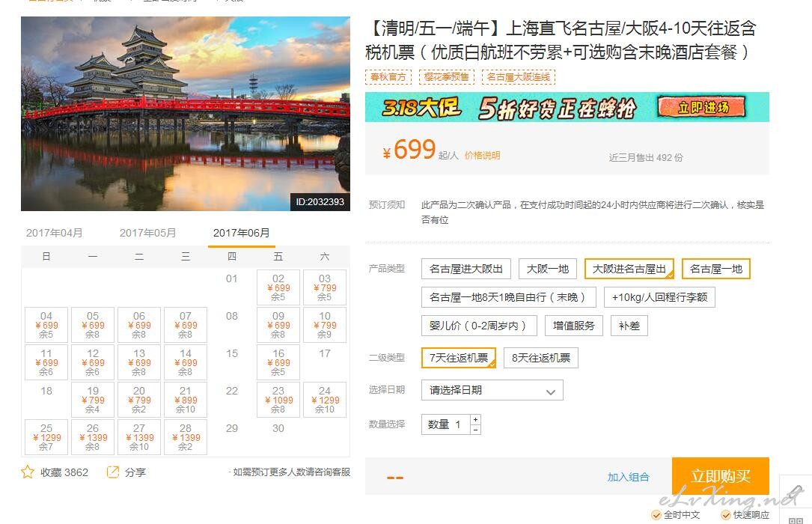Click the 樱花季预售 tag

click(446, 77)
